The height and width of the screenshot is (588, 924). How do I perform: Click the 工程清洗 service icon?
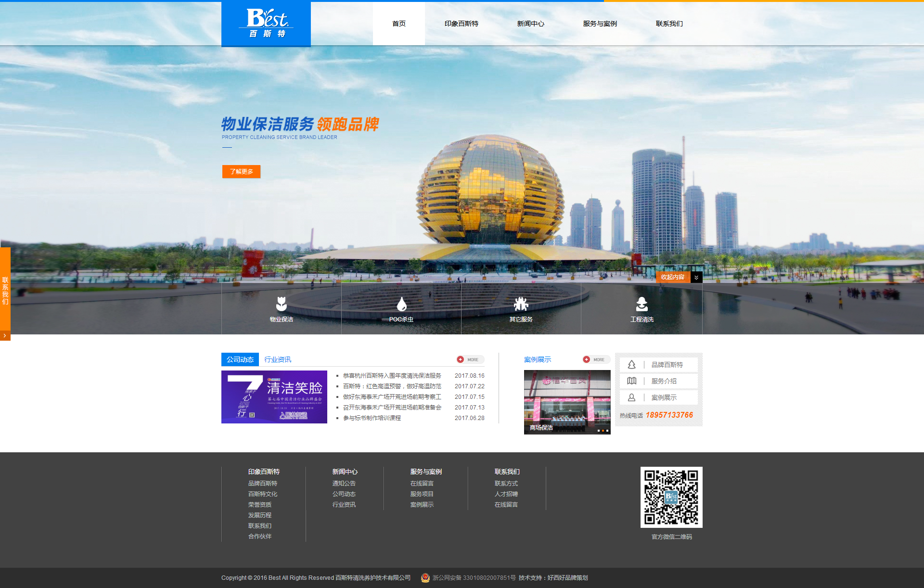pyautogui.click(x=642, y=304)
